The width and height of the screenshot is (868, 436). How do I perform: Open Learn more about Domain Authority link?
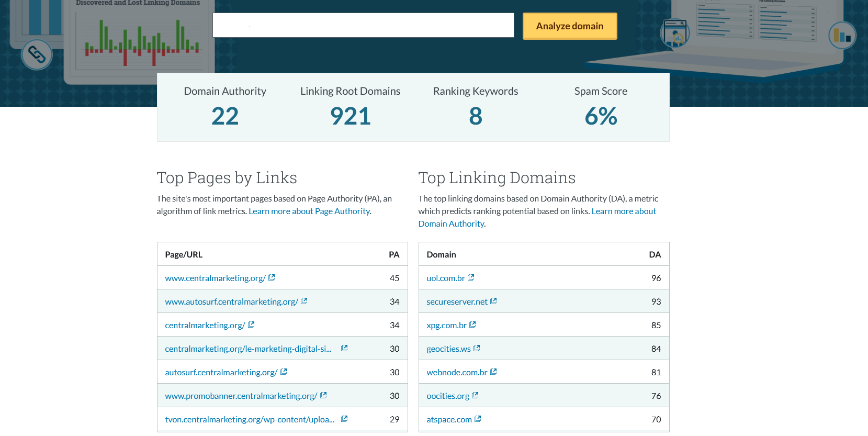[x=537, y=217]
